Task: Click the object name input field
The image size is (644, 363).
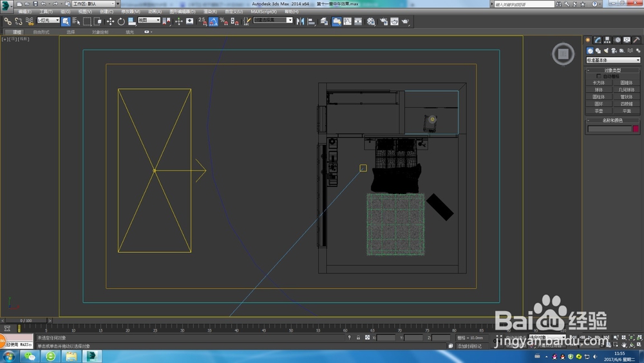Action: pos(609,129)
